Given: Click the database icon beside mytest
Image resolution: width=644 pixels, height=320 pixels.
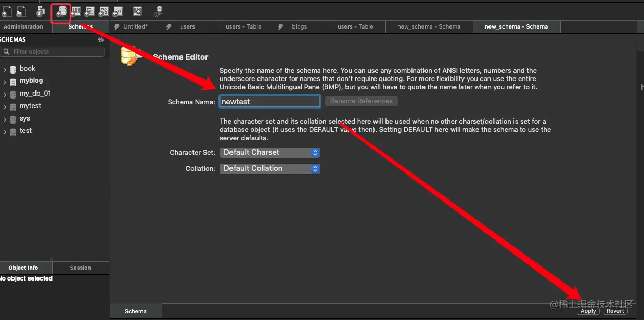Looking at the screenshot, I should [13, 106].
